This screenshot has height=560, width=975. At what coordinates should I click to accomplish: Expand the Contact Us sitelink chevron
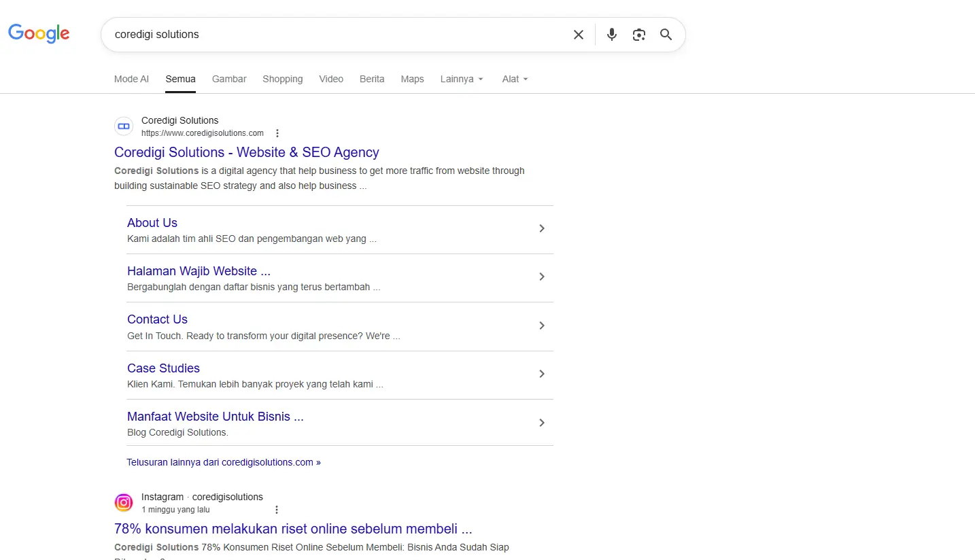tap(542, 326)
